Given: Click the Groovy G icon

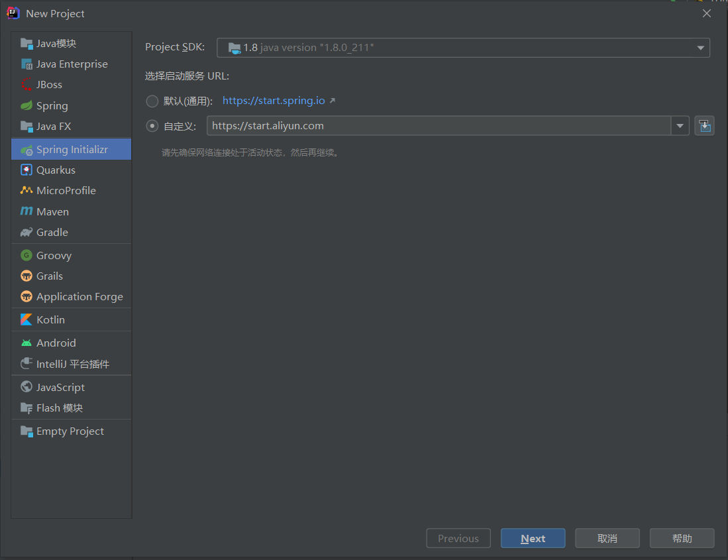Looking at the screenshot, I should pyautogui.click(x=26, y=255).
